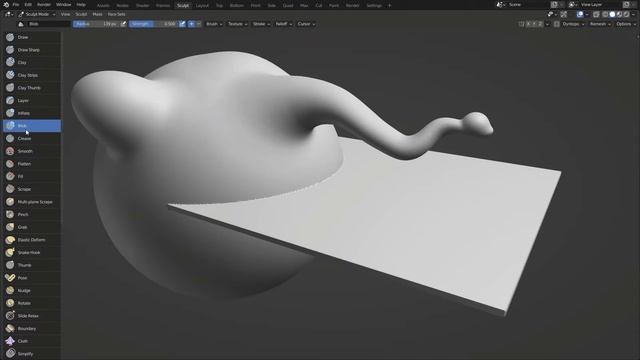
Task: Switch to solid viewport shading
Action: 612,14
